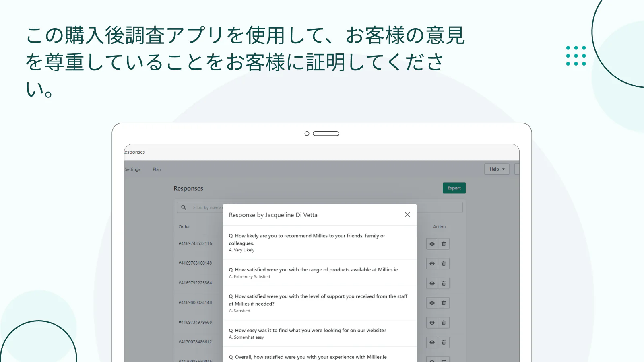Select order number #4169792225364

pyautogui.click(x=195, y=283)
